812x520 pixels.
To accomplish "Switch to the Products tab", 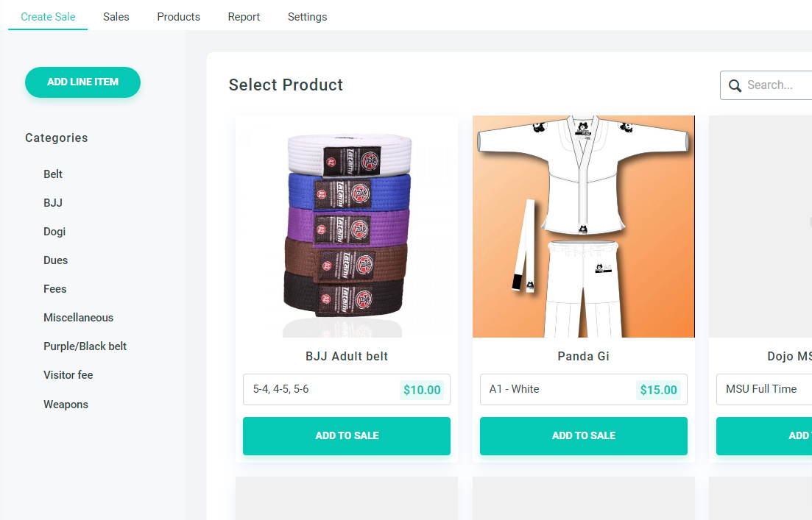I will (x=178, y=16).
